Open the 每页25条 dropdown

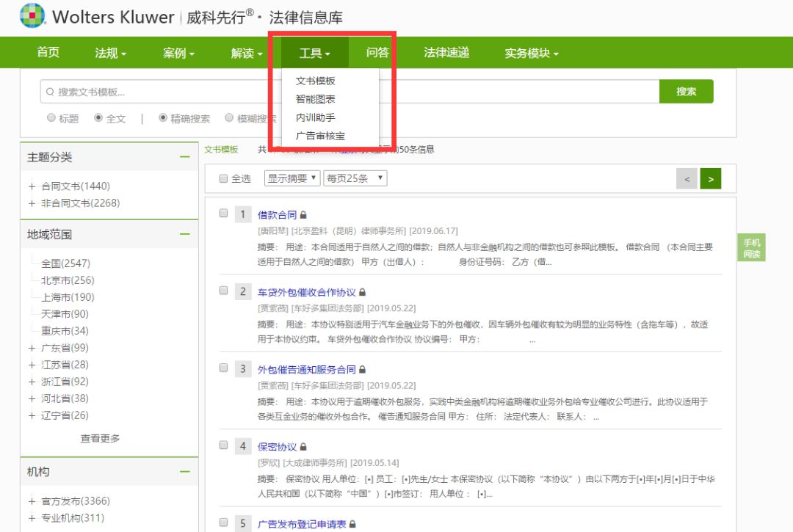point(355,178)
